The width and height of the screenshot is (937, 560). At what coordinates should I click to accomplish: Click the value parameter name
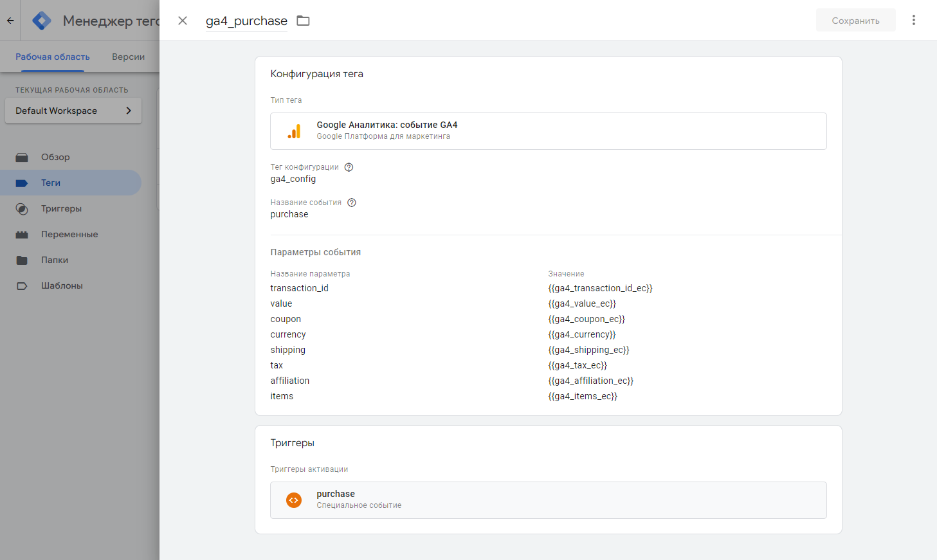pos(282,303)
